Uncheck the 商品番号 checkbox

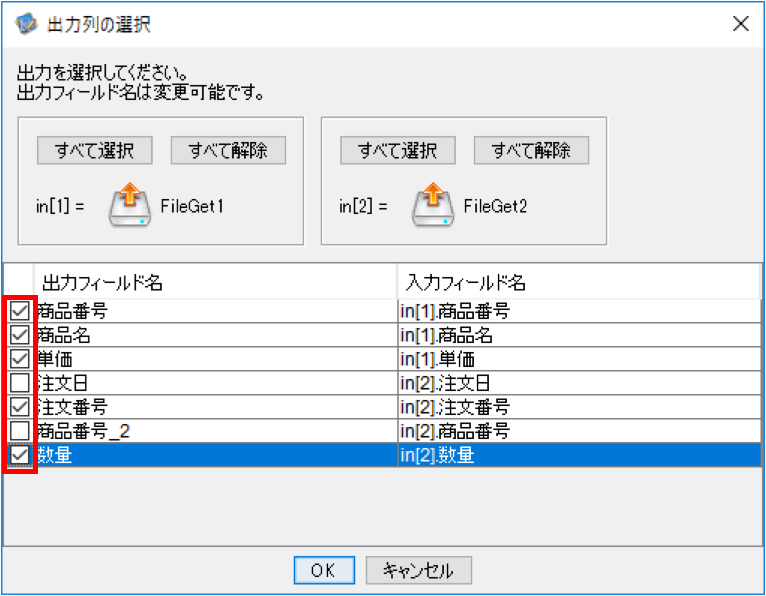20,311
